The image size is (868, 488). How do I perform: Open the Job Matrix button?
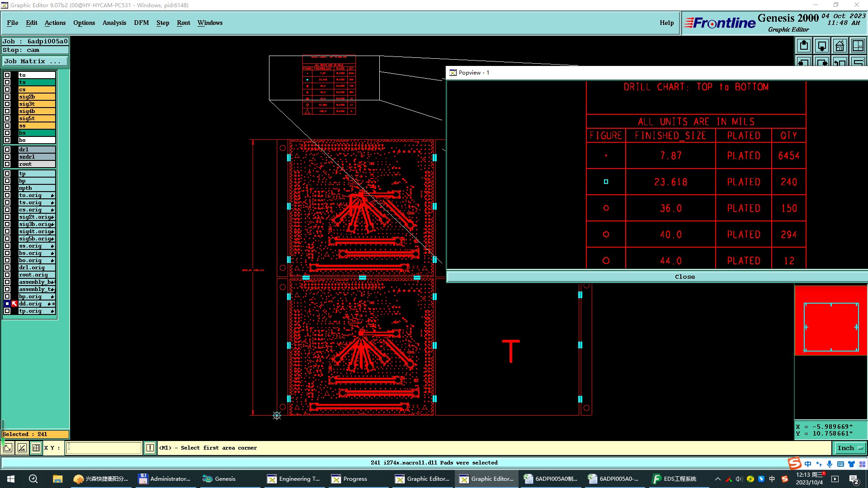(x=35, y=61)
